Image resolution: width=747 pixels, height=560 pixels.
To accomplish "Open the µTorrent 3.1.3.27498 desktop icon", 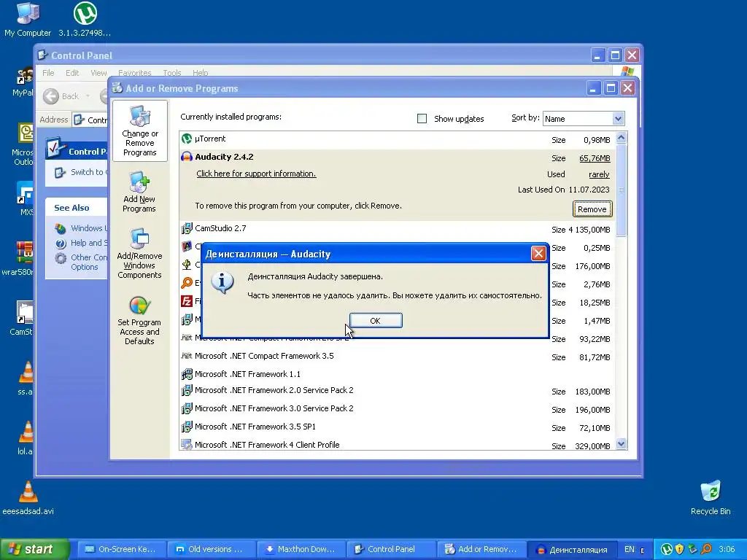I will 85,20.
